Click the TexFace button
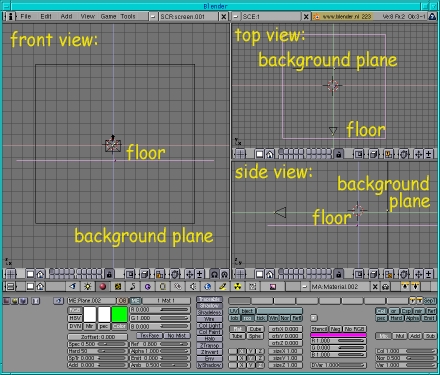Image resolution: width=440 pixels, height=375 pixels. tap(150, 335)
